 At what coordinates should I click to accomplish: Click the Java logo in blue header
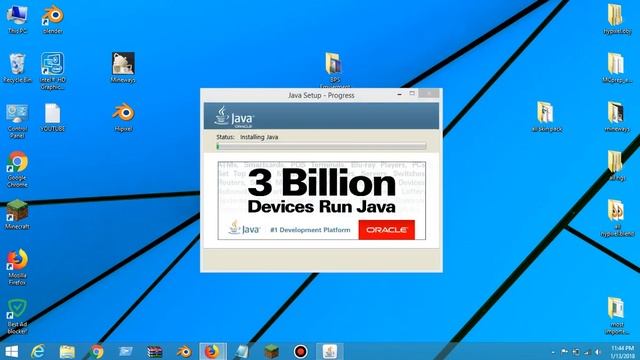point(234,118)
